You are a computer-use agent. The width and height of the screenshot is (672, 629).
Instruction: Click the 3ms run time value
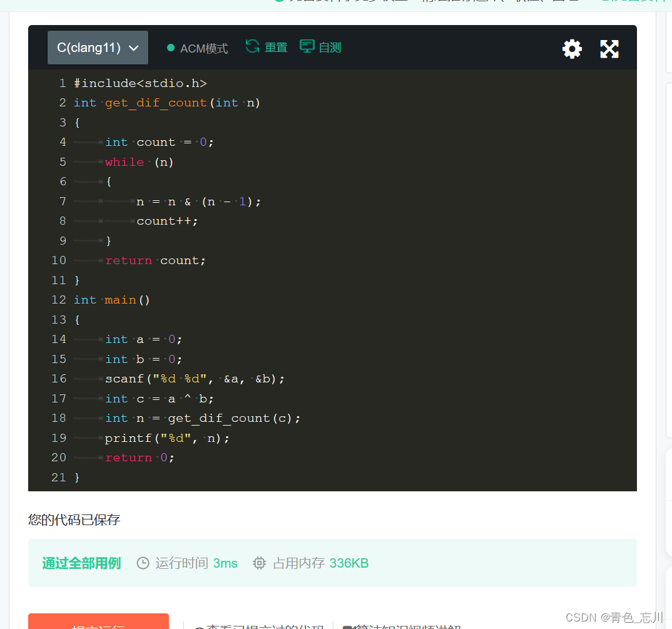(225, 563)
